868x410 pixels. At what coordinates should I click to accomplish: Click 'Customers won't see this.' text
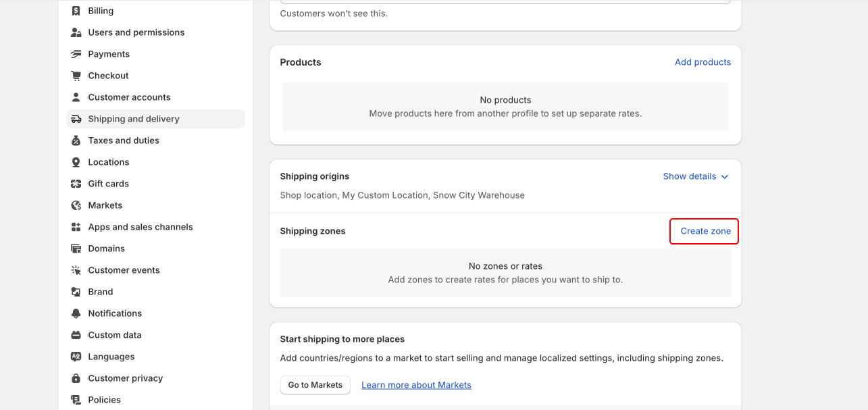[x=334, y=14]
